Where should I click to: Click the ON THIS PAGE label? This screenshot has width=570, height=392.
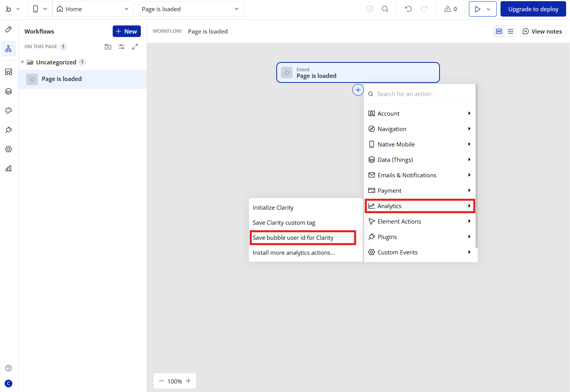point(41,47)
